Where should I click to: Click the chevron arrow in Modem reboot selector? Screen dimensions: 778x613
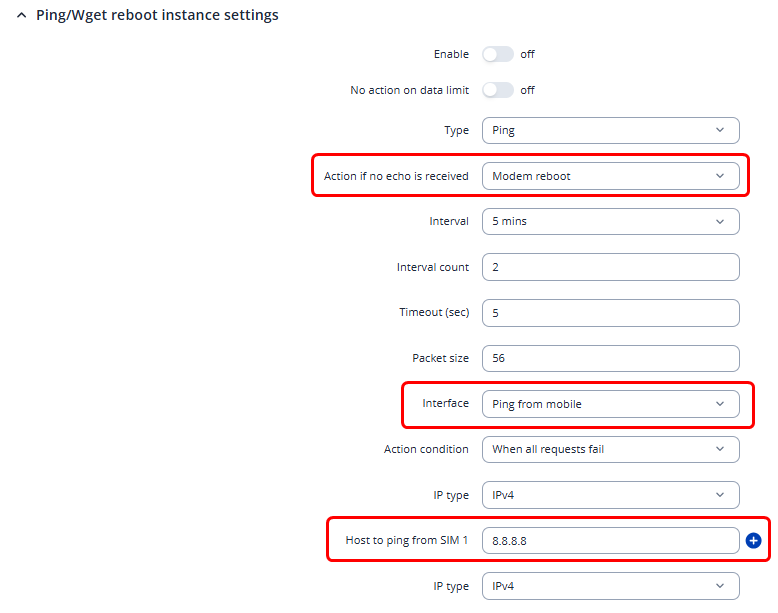[720, 176]
